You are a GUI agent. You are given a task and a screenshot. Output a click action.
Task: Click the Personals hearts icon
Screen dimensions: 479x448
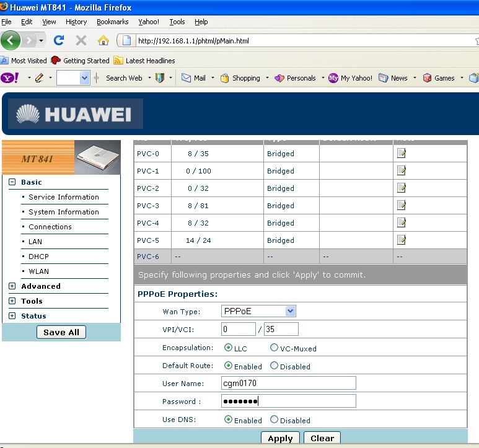click(279, 78)
